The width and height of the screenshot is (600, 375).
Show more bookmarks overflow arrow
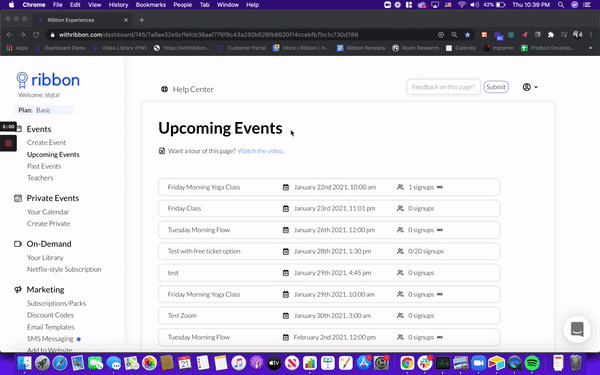coord(590,48)
